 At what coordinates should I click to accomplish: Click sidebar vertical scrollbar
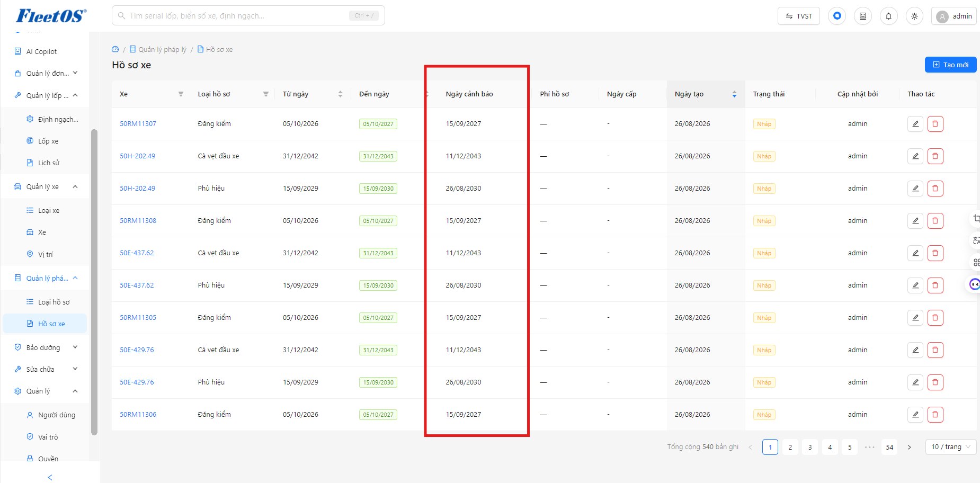point(94,282)
